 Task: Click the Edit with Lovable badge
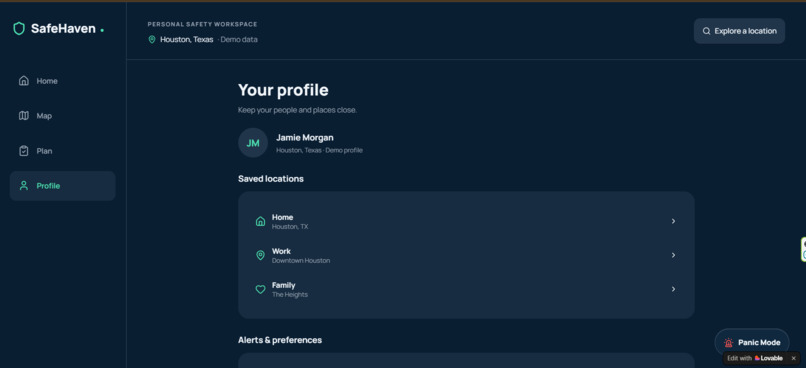coord(755,358)
